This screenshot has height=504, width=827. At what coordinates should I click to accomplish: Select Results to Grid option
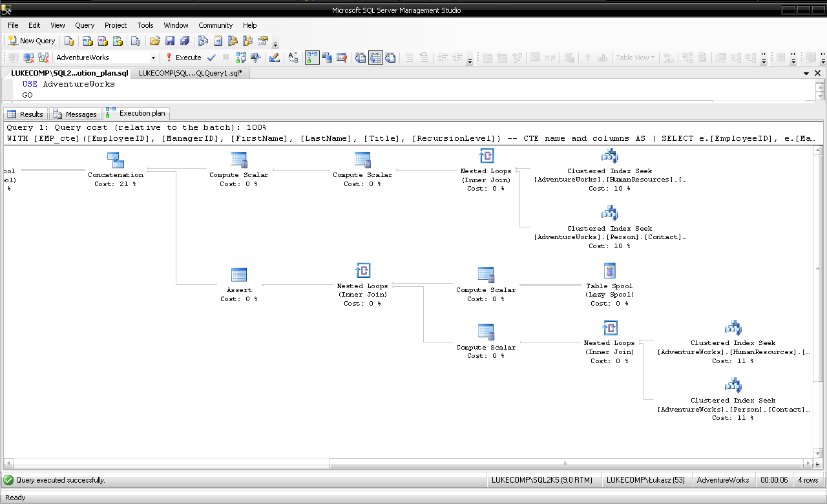375,58
